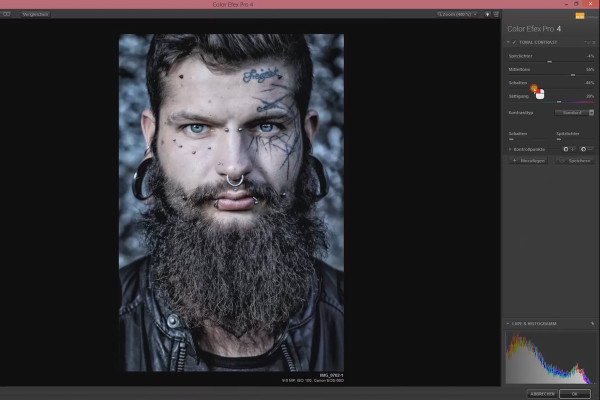Collapse the Tonal Contrast filter section
The height and width of the screenshot is (400, 600).
click(508, 42)
